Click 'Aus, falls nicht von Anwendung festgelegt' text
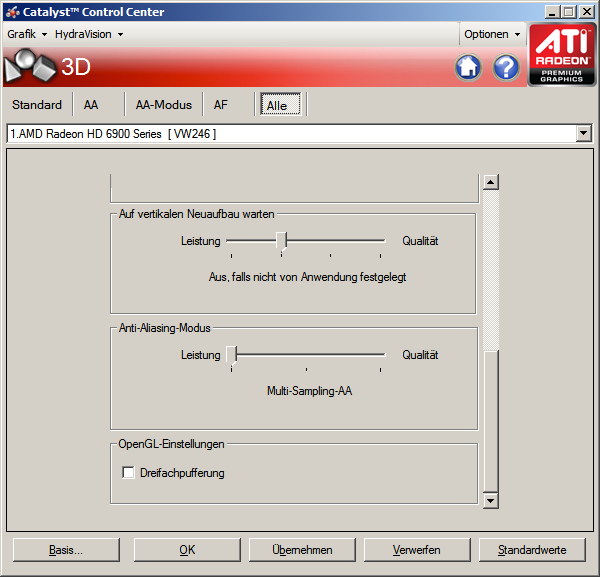Viewport: 600px width, 577px height. point(308,277)
